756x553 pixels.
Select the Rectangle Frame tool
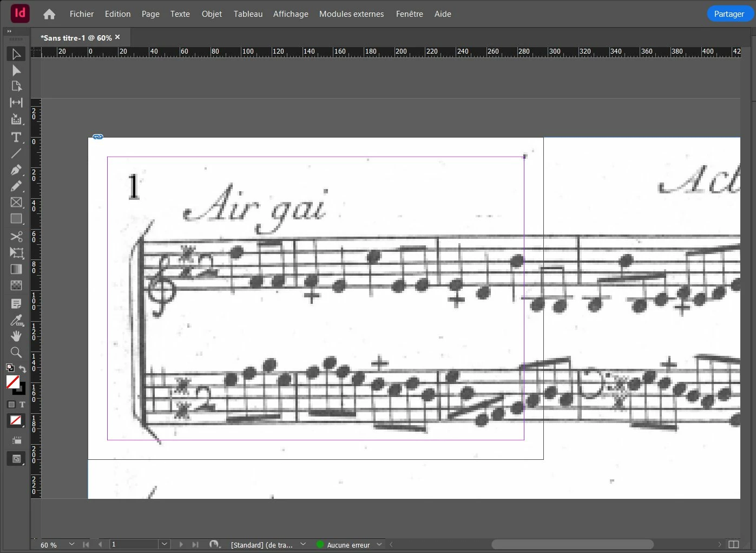(x=16, y=203)
